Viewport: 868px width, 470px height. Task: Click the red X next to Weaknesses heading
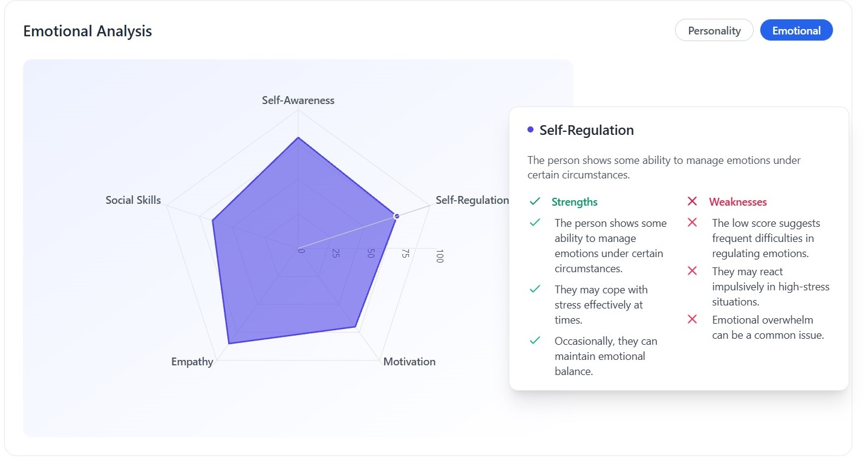pyautogui.click(x=693, y=201)
